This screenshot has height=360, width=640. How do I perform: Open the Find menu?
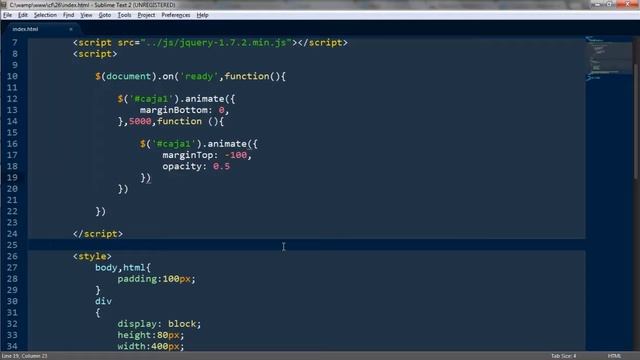click(x=68, y=15)
